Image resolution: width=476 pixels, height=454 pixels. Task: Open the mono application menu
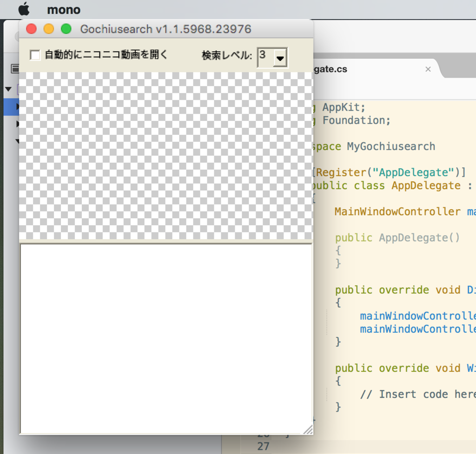point(64,10)
